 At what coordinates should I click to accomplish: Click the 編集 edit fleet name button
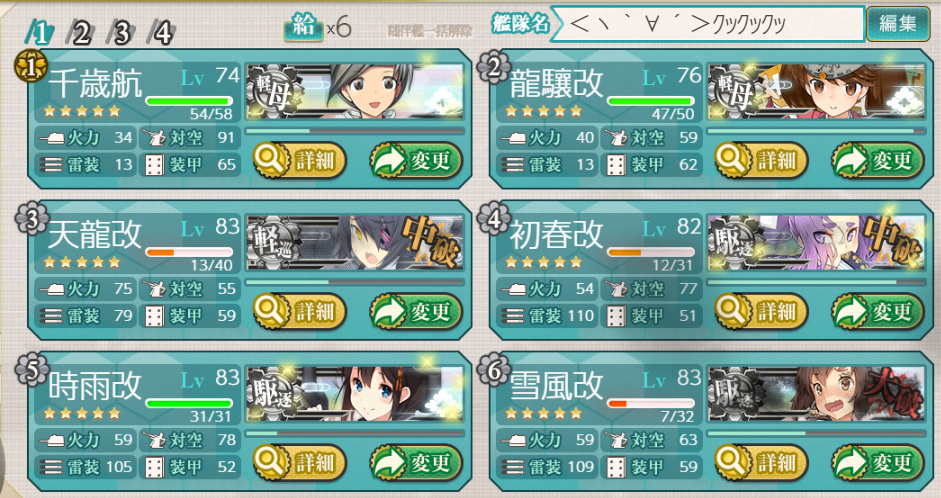click(898, 24)
